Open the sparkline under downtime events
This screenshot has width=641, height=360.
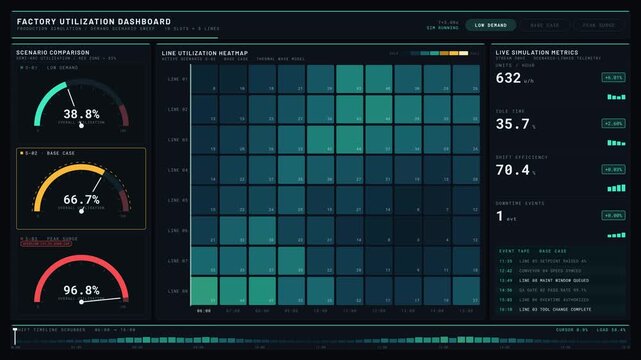616,235
